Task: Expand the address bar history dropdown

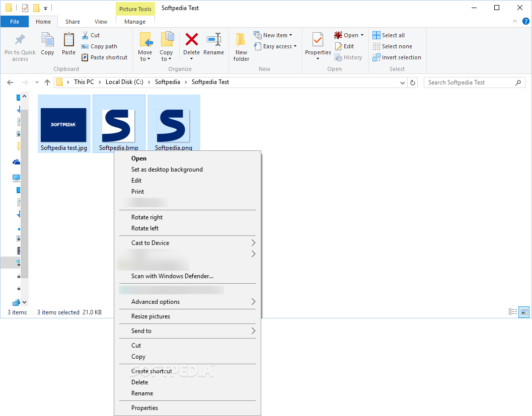Action: click(402, 82)
